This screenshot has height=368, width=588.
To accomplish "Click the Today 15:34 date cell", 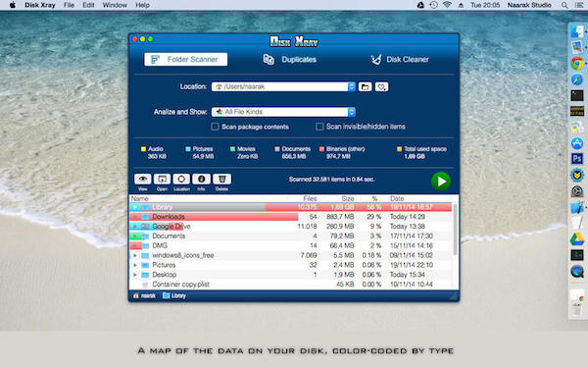I will 408,275.
